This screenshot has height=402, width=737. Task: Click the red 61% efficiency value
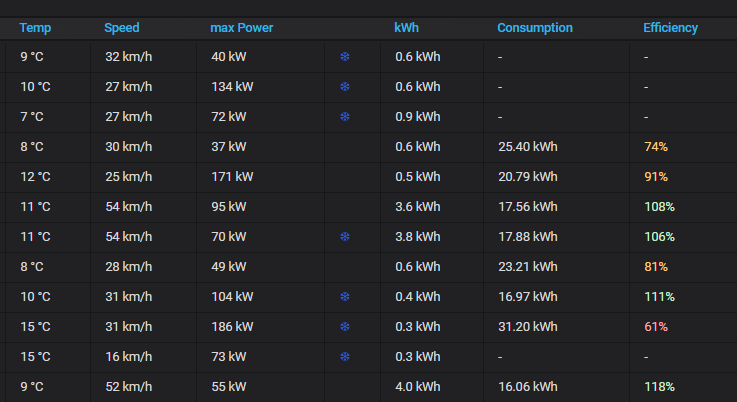[x=656, y=327]
